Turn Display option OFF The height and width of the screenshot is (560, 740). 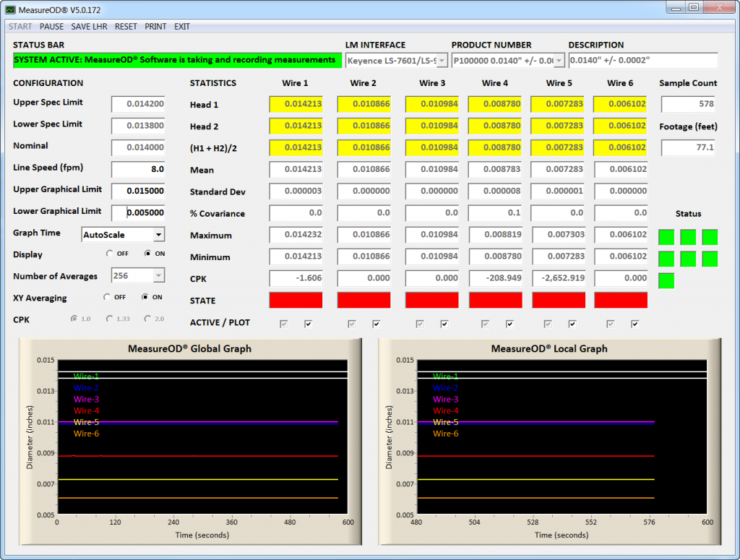coord(109,254)
